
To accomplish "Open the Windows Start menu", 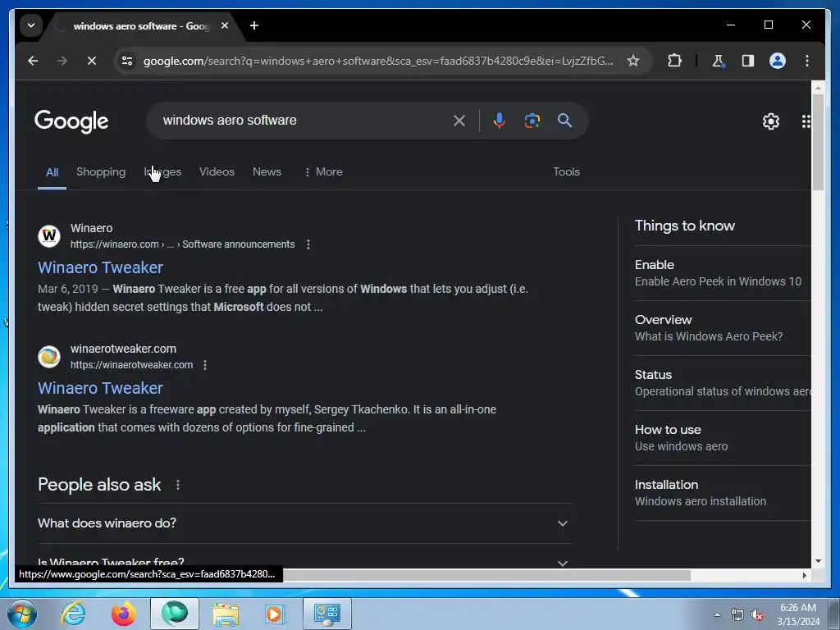I will [x=21, y=614].
